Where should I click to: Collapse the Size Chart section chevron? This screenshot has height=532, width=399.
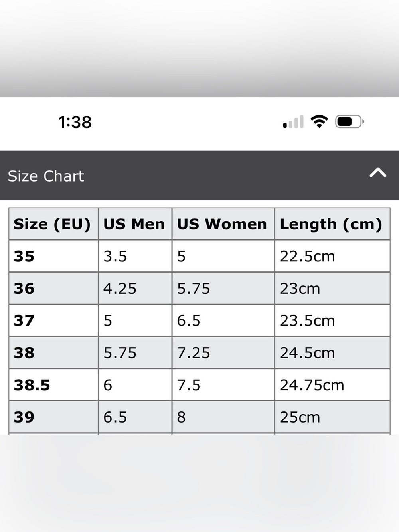tap(378, 172)
